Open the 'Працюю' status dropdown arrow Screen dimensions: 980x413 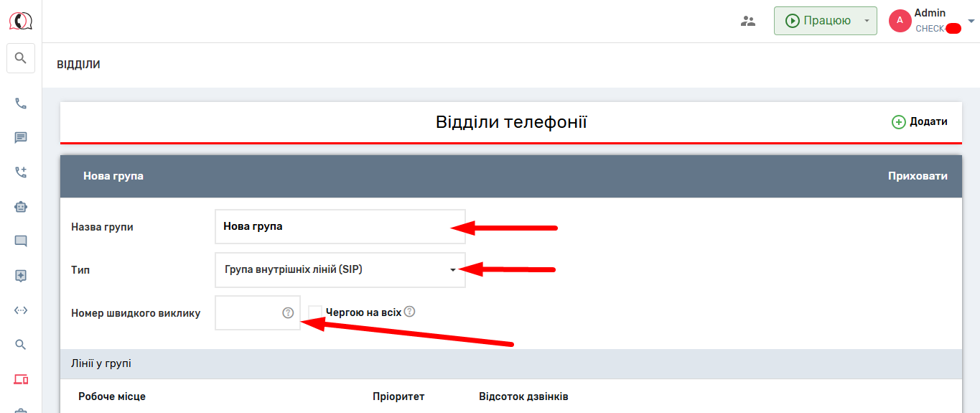pos(867,21)
